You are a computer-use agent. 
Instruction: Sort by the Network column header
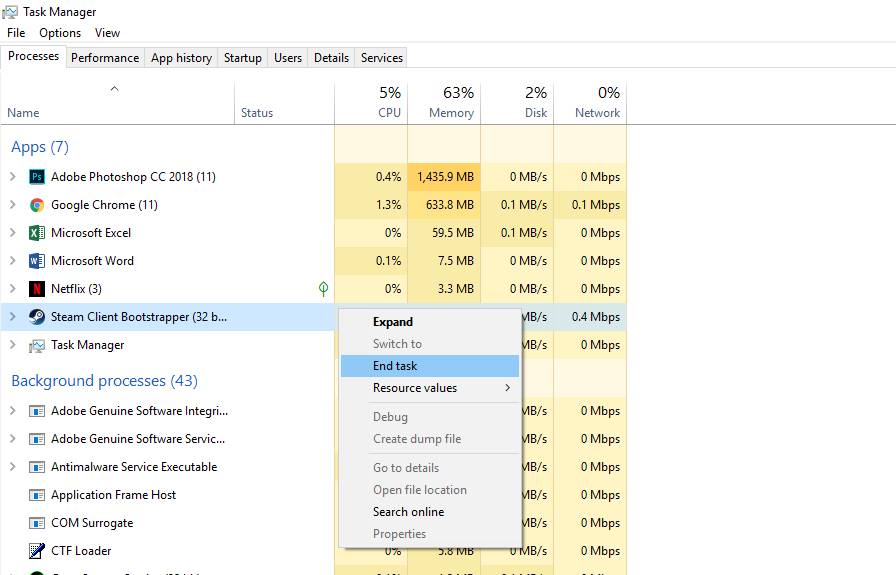590,103
